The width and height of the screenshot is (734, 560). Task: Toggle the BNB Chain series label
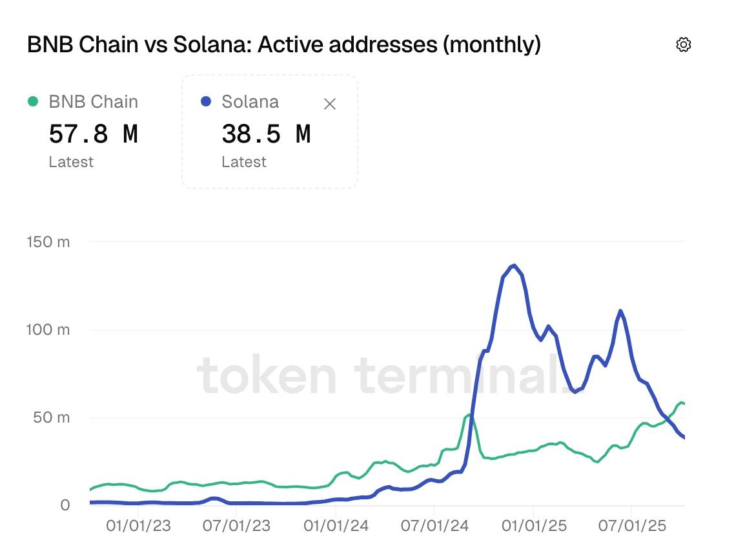93,102
